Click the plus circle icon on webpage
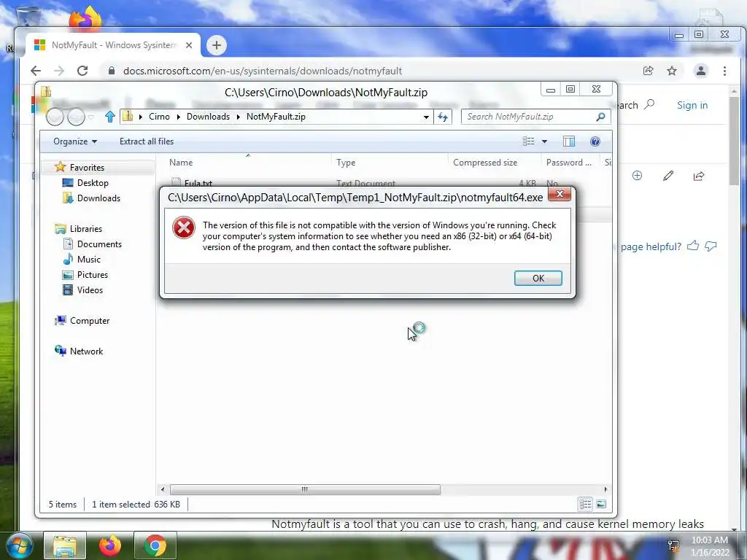This screenshot has height=560, width=747. pos(637,176)
